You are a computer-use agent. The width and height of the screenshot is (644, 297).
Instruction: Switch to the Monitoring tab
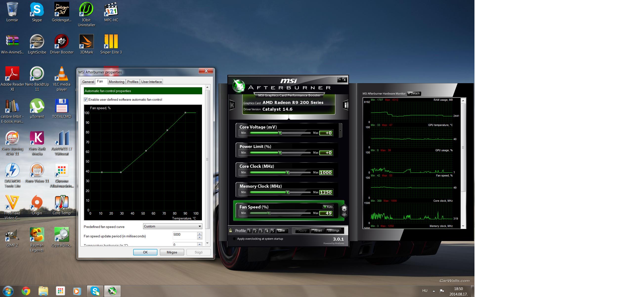pyautogui.click(x=116, y=82)
